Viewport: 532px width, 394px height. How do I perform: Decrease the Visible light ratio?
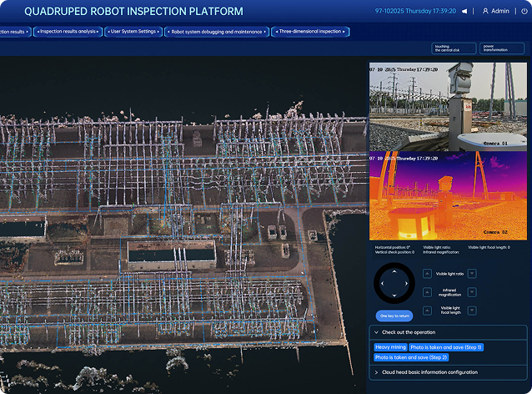click(x=472, y=274)
